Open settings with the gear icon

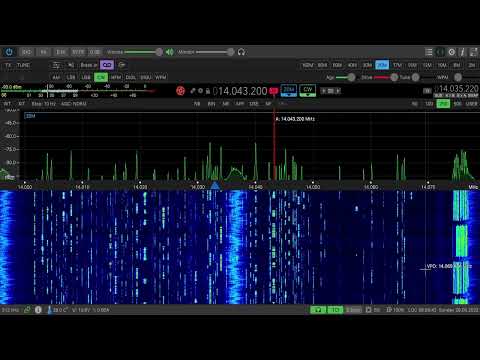click(x=452, y=52)
